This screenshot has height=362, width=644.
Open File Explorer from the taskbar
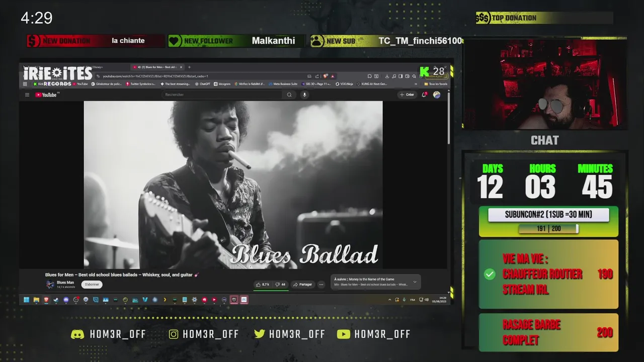point(36,300)
